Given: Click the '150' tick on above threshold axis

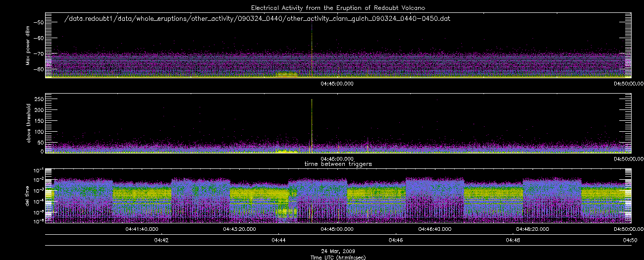Looking at the screenshot, I should tap(39, 120).
